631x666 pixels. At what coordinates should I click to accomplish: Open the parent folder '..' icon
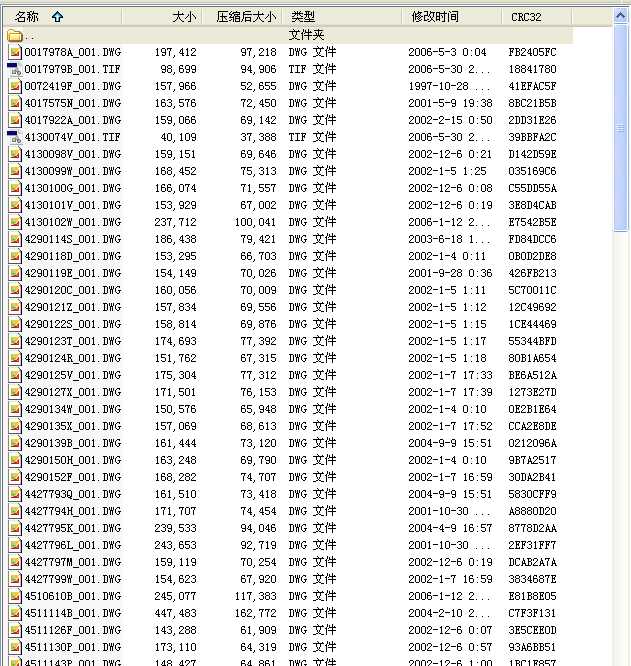point(14,35)
